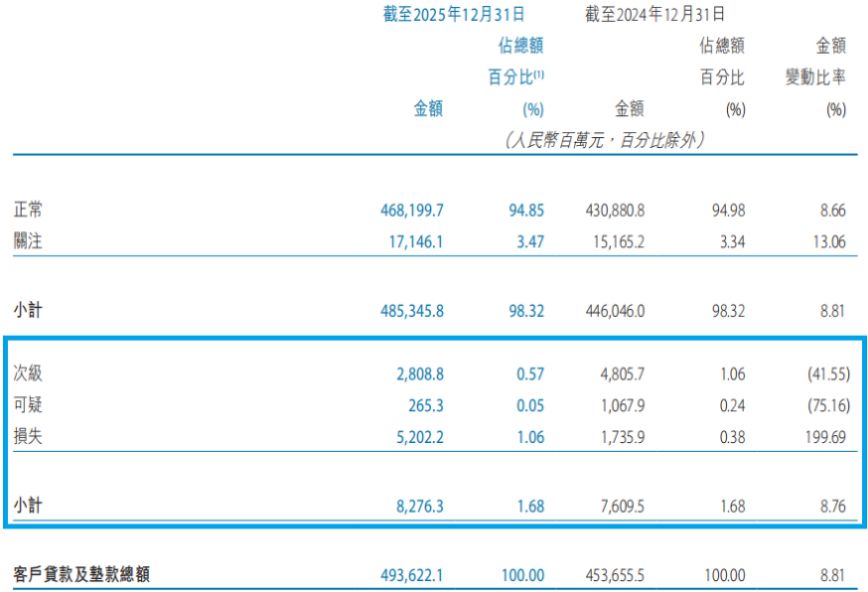Select the 可疑 row label
868x592 pixels.
(28, 405)
